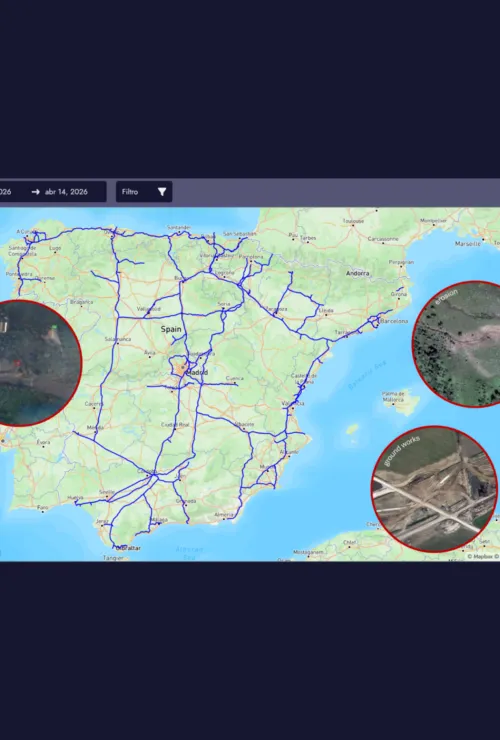Click the Perpignan label
This screenshot has width=500, height=740.
coord(401,262)
